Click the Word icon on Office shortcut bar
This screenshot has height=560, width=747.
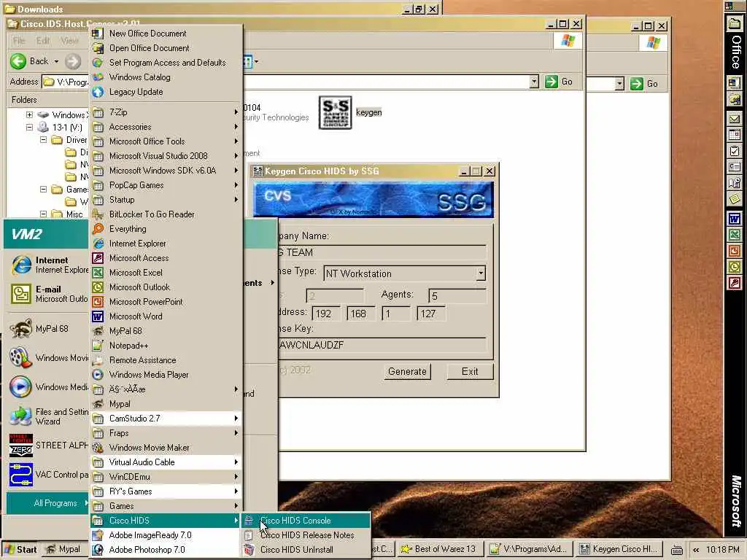click(734, 219)
